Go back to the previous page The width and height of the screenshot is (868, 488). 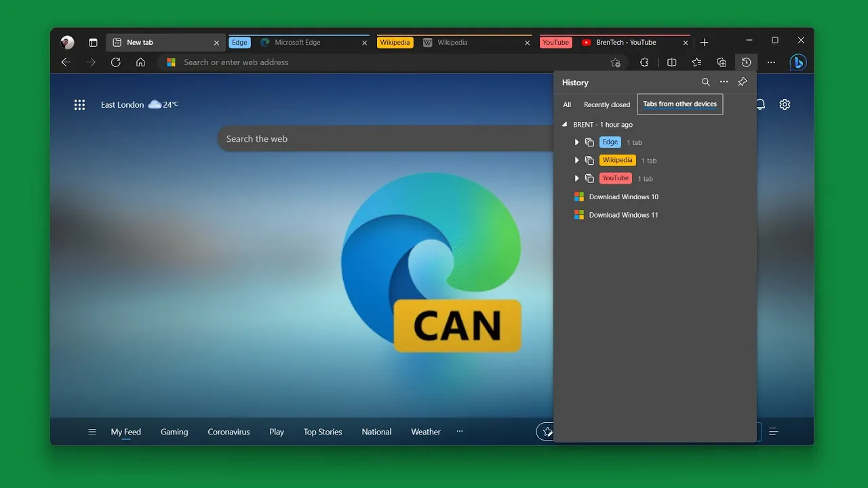coord(66,62)
